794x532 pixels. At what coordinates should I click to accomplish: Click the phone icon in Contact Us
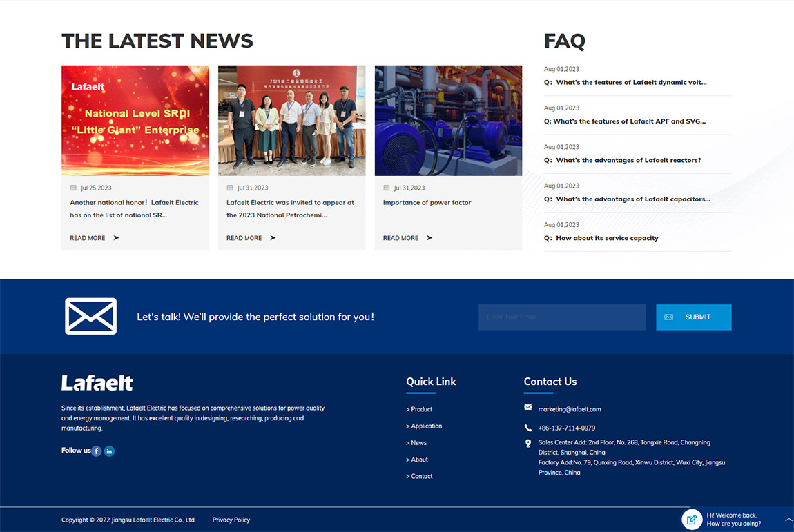pyautogui.click(x=528, y=428)
